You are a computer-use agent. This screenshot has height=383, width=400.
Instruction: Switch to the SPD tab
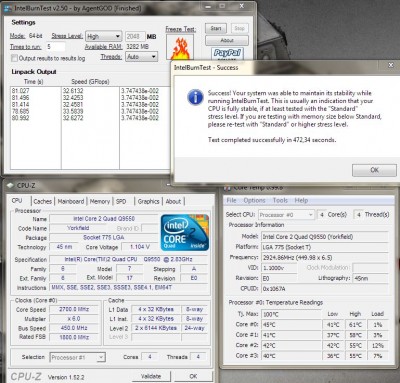121,201
